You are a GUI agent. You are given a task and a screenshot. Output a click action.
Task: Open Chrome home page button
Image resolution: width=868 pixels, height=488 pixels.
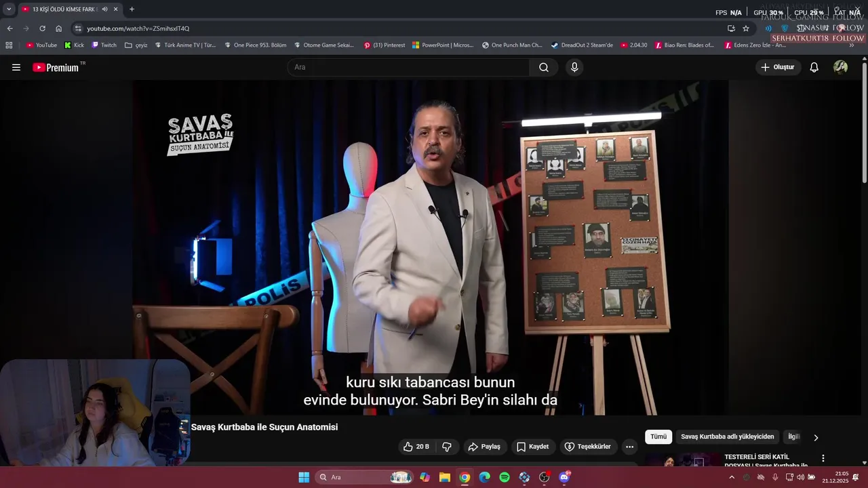pos(59,28)
